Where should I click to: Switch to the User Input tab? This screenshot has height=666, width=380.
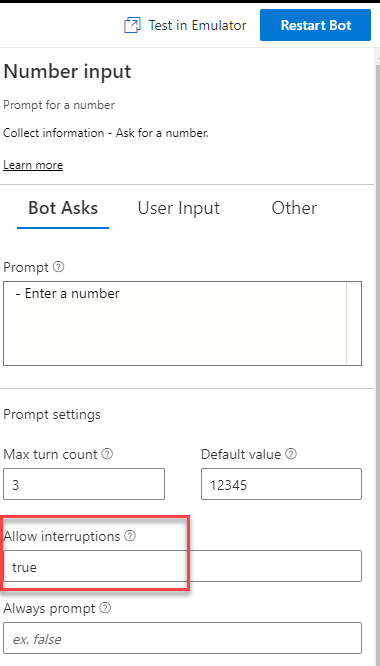(x=178, y=208)
